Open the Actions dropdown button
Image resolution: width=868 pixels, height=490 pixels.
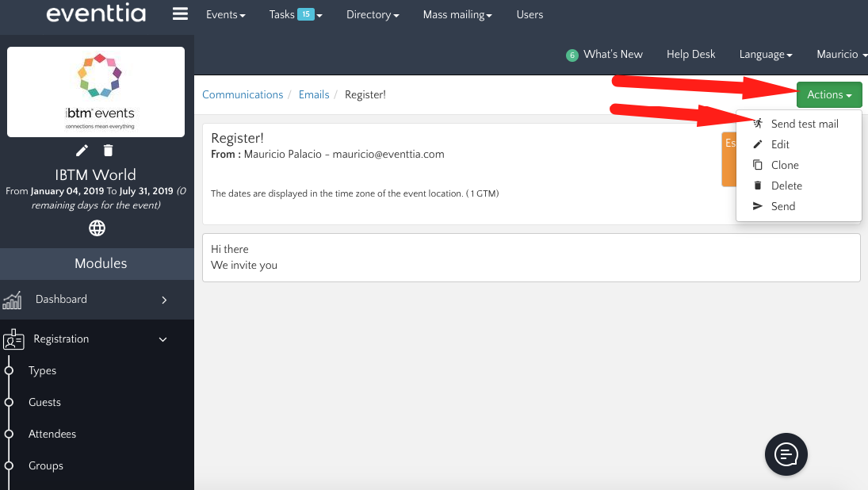pos(829,95)
